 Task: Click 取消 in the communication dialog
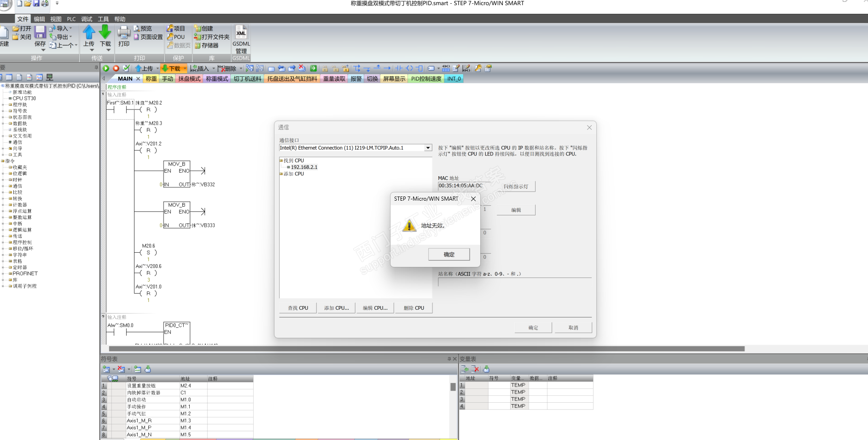tap(573, 328)
